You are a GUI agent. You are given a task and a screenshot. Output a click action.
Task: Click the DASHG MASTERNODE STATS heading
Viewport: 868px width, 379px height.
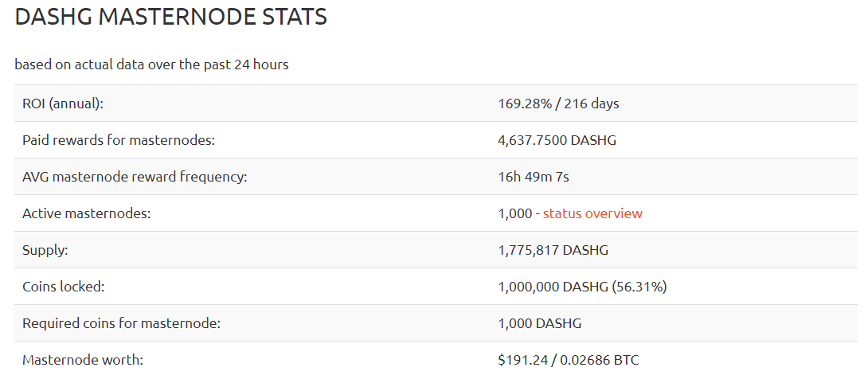pyautogui.click(x=170, y=18)
